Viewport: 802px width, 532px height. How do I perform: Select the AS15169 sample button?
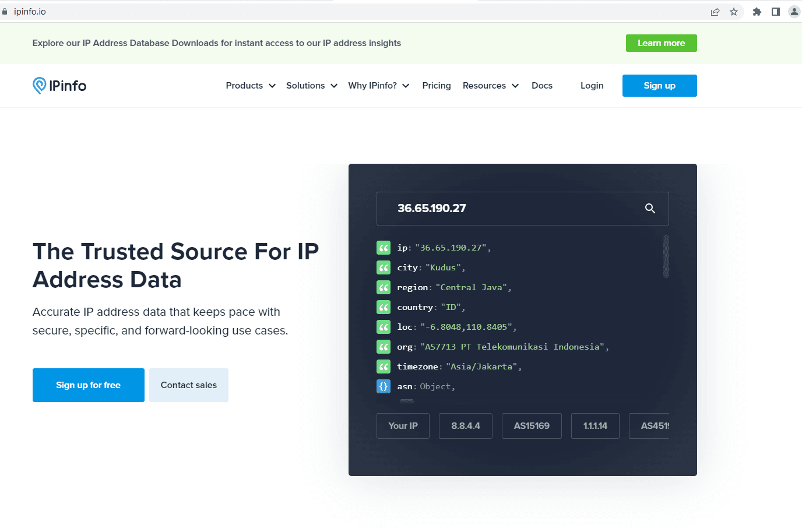point(532,426)
